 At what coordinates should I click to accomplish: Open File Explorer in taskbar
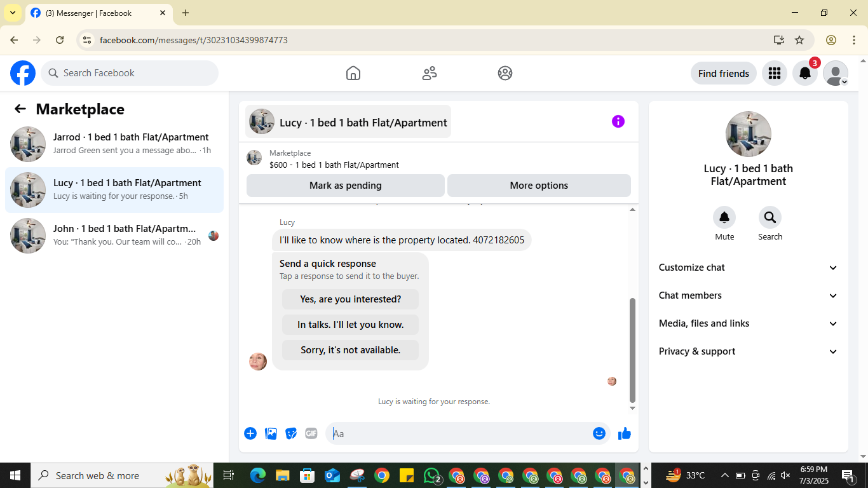[x=283, y=475]
